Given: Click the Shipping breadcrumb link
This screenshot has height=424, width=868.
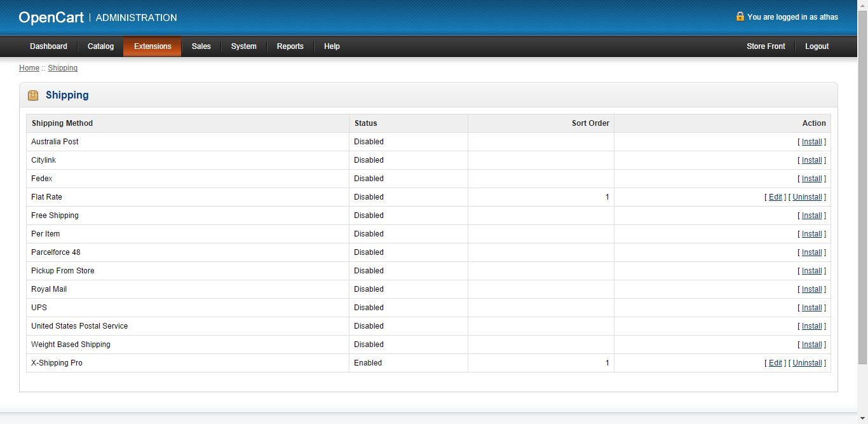Looking at the screenshot, I should point(63,68).
